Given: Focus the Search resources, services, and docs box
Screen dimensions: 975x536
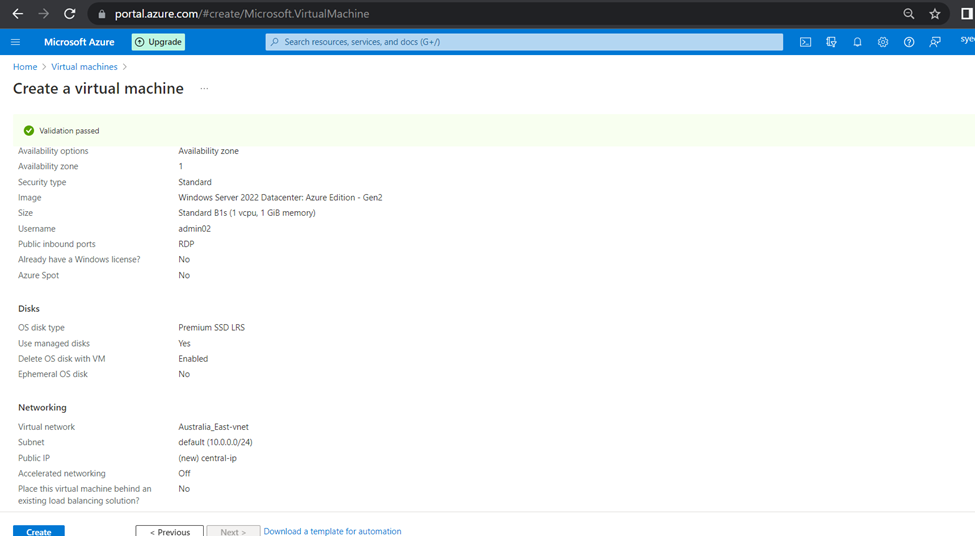Looking at the screenshot, I should pyautogui.click(x=524, y=42).
